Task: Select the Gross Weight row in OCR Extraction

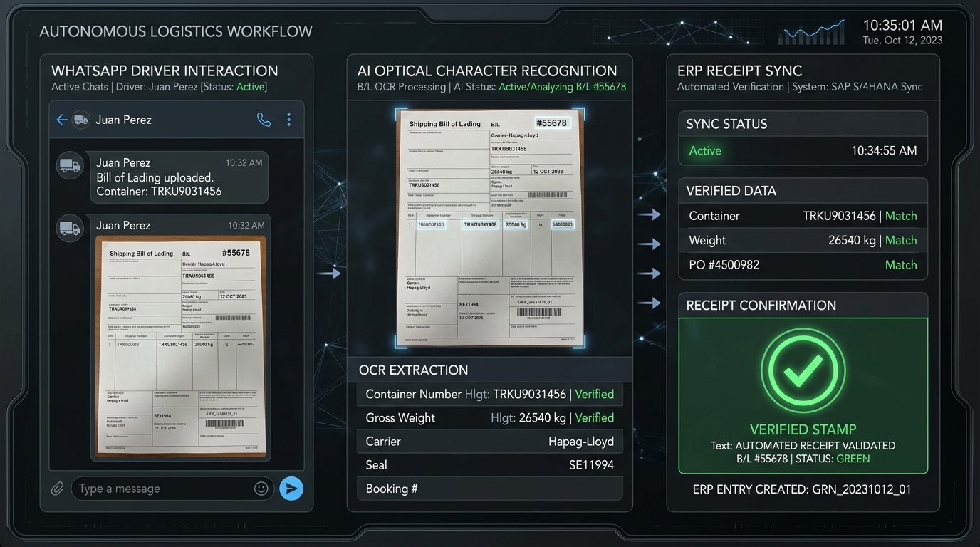Action: click(489, 417)
